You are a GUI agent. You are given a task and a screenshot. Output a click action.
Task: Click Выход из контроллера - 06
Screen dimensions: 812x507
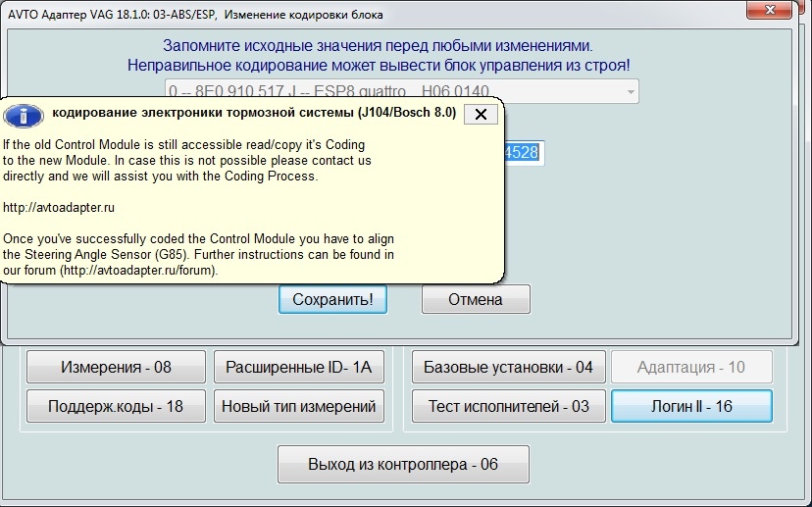pos(403,465)
